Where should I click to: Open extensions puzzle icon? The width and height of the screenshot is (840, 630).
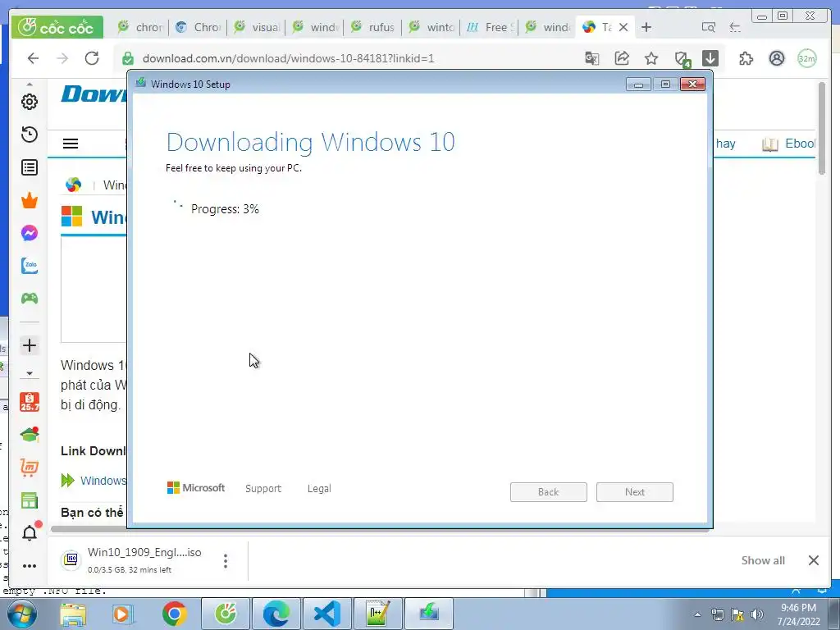coord(746,58)
